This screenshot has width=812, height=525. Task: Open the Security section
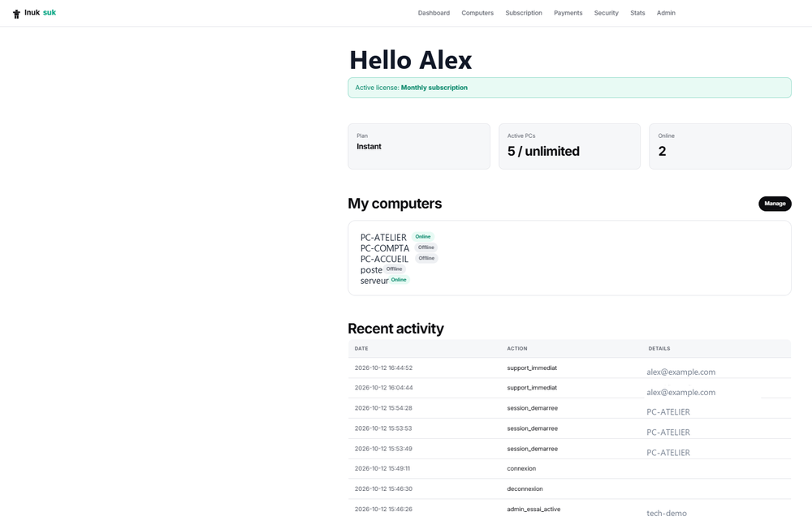[x=606, y=13]
